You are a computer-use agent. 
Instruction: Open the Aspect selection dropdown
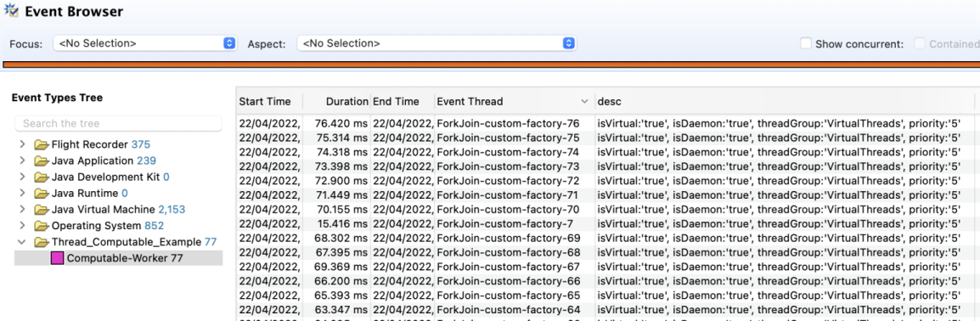click(436, 43)
